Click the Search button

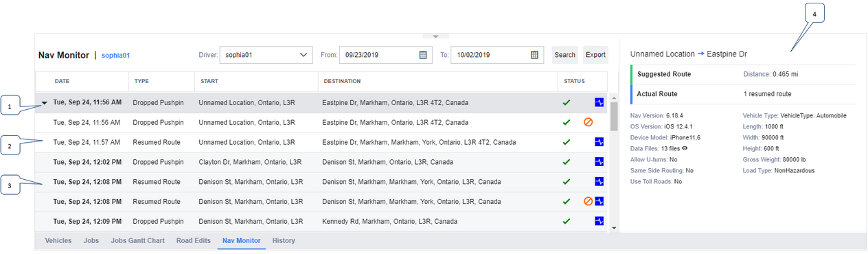(564, 55)
